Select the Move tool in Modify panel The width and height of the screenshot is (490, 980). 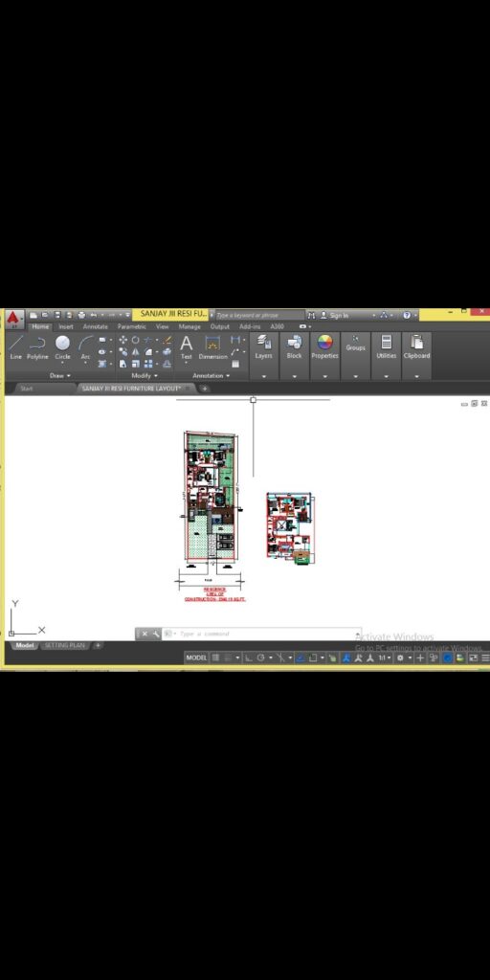(x=123, y=340)
